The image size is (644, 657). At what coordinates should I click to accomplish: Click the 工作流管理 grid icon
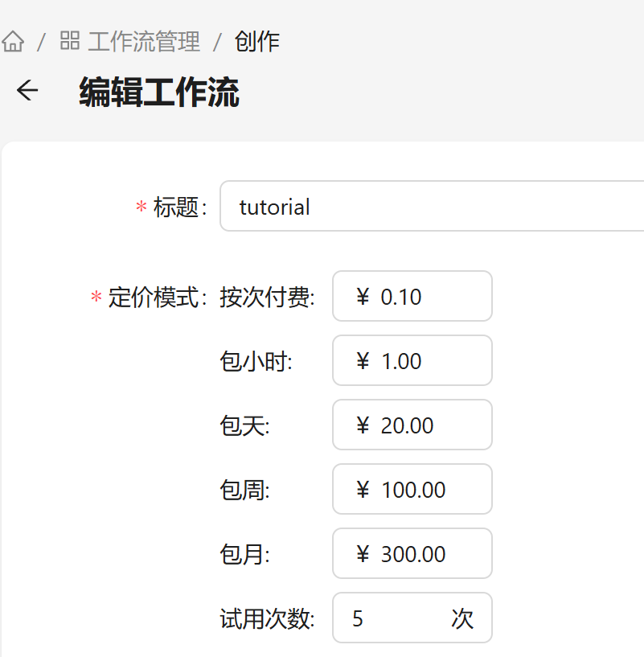tap(70, 41)
